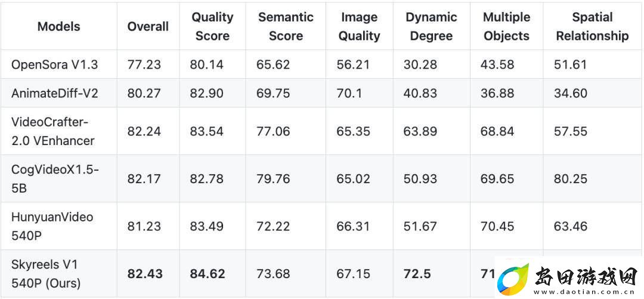Click the Quality Score header
The image size is (644, 299).
(212, 26)
